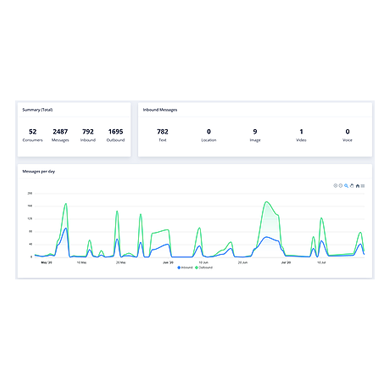The image size is (389, 379).
Task: Click the chart zoom-out icon
Action: [341, 186]
